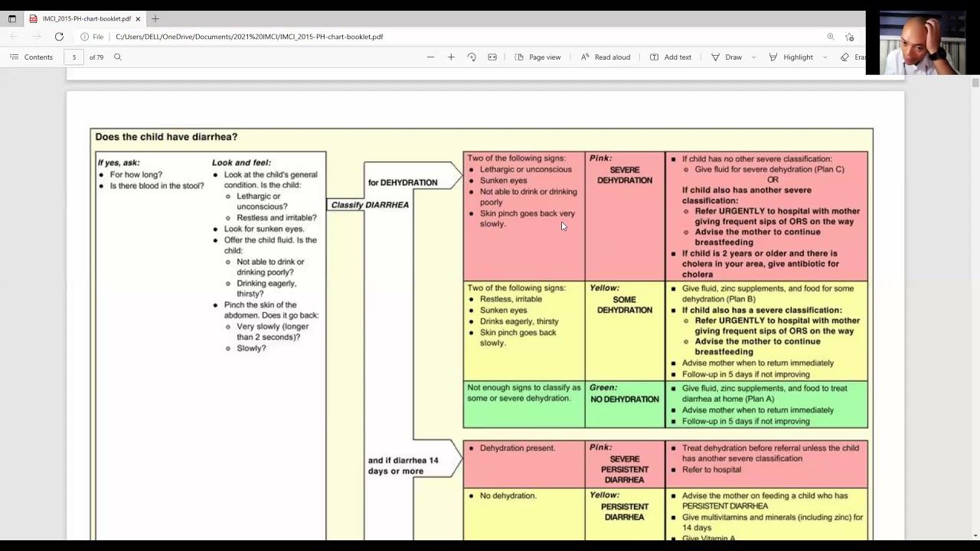Click the page number field
Screen dimensions: 980x551
pos(74,57)
